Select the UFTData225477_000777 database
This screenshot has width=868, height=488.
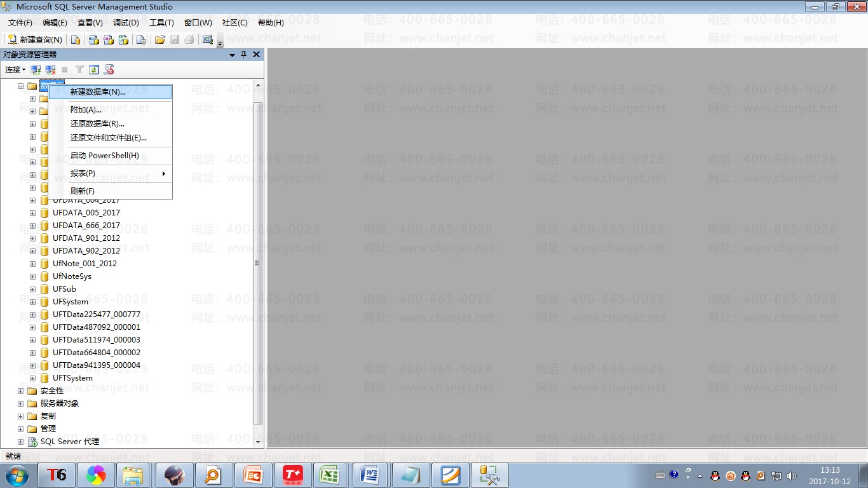point(97,315)
